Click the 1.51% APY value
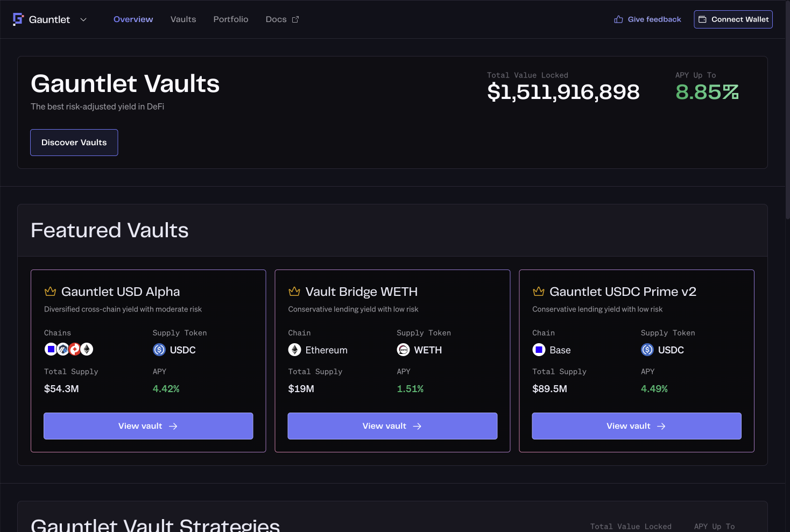This screenshot has height=532, width=790. click(410, 389)
